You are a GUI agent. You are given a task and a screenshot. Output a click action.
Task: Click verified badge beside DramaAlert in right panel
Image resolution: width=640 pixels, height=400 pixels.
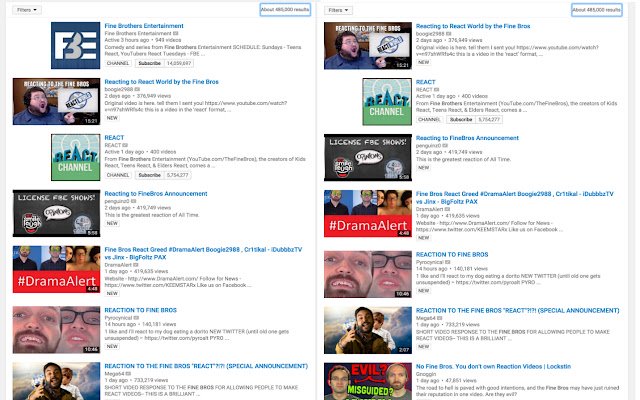click(447, 209)
